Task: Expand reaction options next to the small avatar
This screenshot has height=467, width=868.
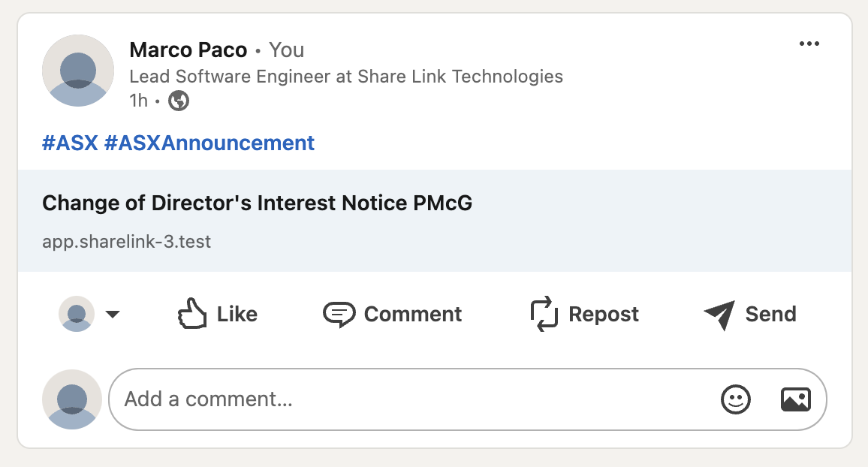Action: [113, 315]
